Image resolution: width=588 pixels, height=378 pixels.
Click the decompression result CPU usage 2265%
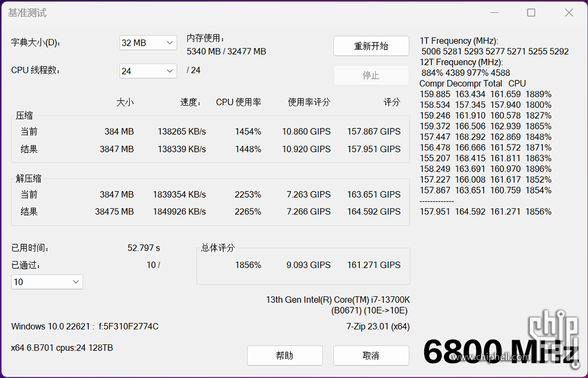248,212
